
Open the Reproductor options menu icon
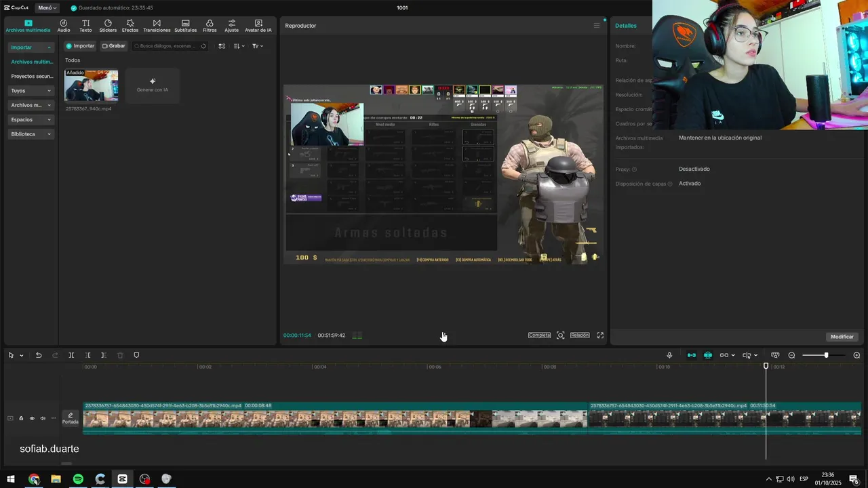pyautogui.click(x=597, y=26)
